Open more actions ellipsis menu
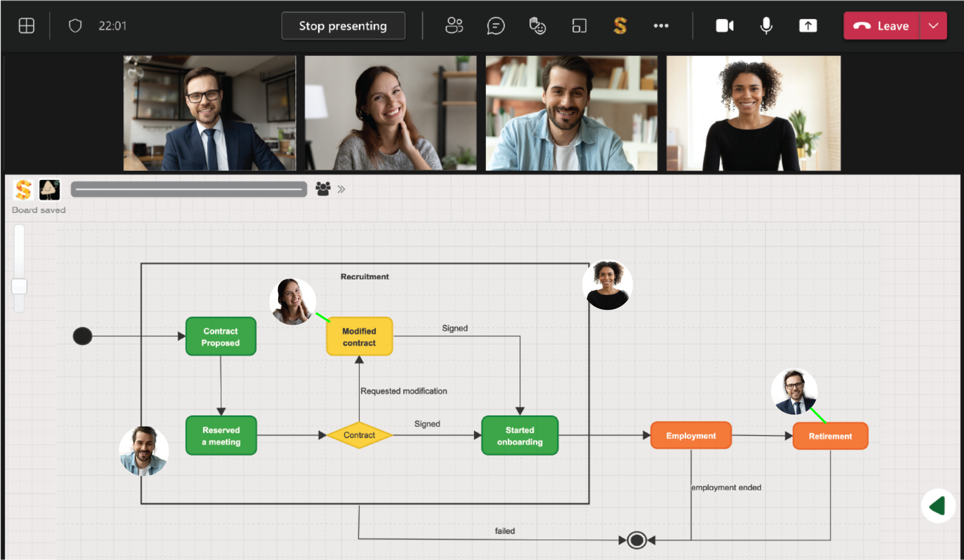This screenshot has width=964, height=560. [661, 25]
